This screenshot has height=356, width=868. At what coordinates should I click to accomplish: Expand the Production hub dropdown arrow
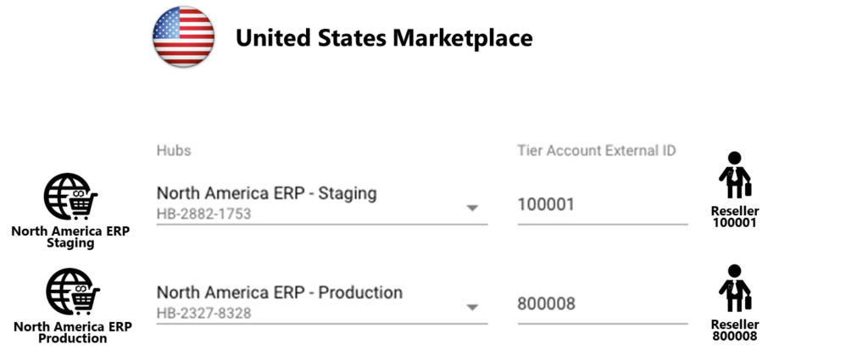pos(471,308)
